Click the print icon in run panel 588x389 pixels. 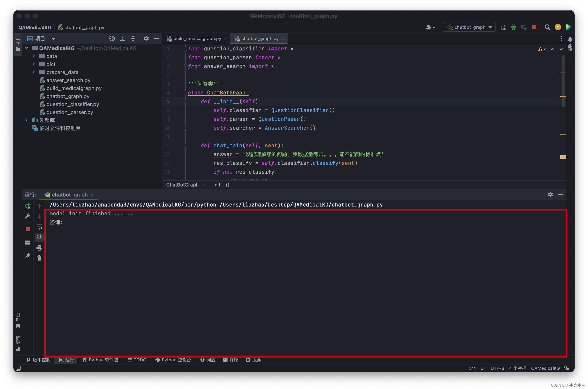click(39, 248)
